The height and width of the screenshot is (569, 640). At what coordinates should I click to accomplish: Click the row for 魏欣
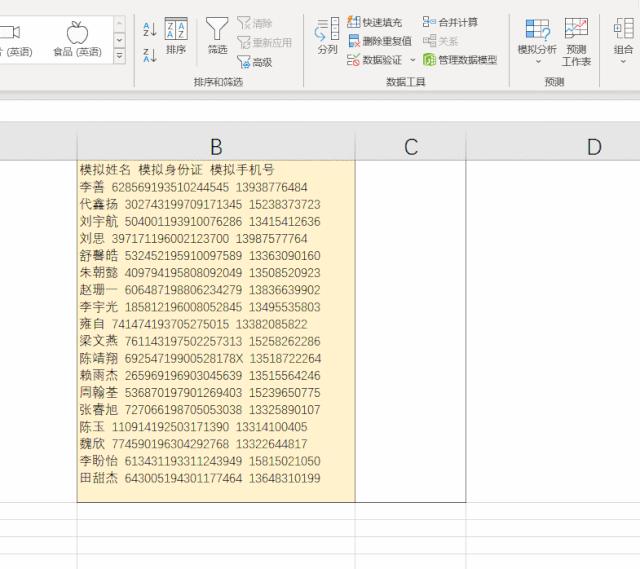coord(193,444)
